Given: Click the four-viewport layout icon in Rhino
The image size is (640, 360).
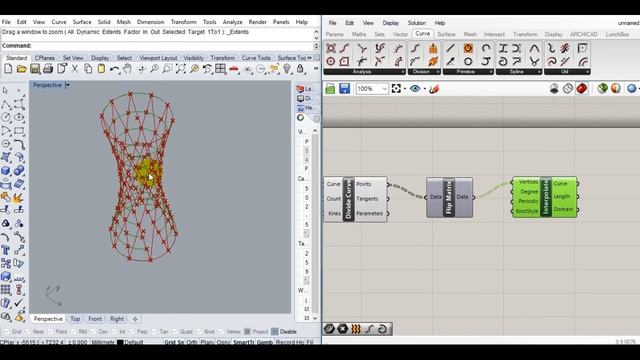Looking at the screenshot, I should (220, 69).
